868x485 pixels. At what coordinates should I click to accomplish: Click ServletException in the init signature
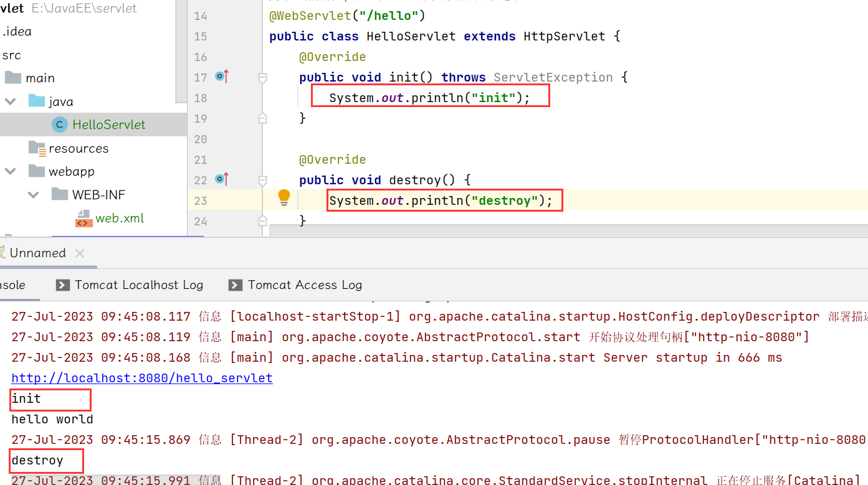(553, 77)
